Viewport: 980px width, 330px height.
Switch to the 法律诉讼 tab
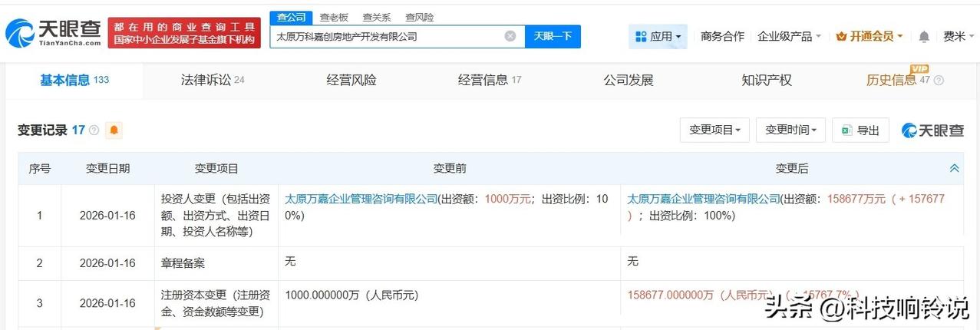click(212, 80)
